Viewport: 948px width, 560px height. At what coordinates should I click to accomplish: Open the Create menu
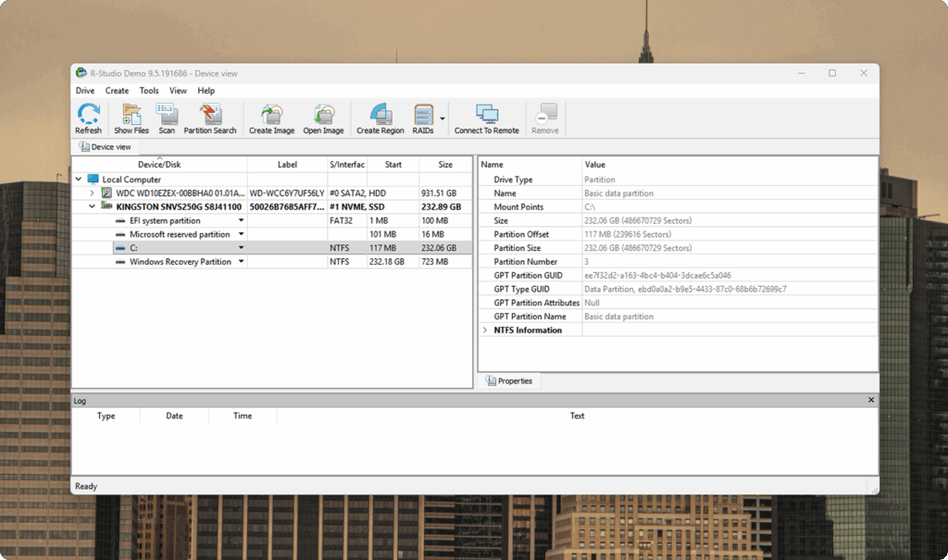(x=117, y=91)
